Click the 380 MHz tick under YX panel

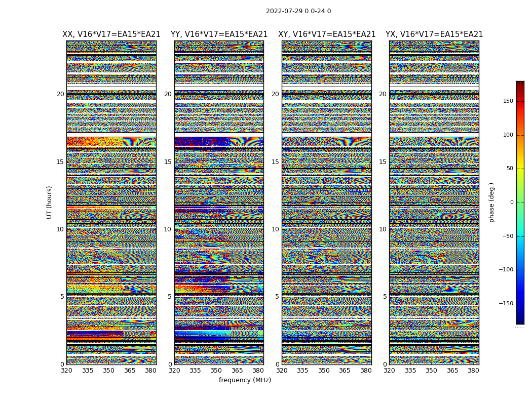(473, 371)
